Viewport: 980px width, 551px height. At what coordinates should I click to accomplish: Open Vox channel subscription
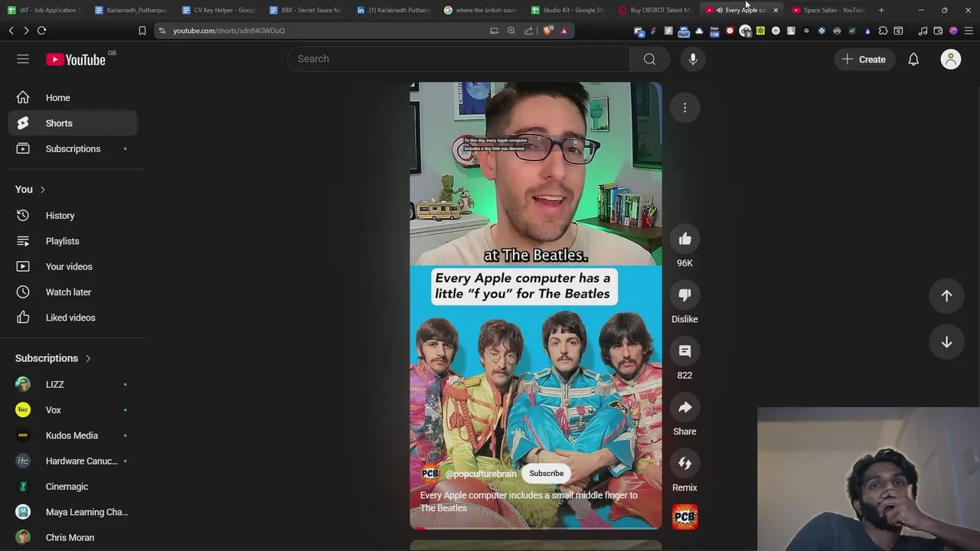(x=73, y=410)
